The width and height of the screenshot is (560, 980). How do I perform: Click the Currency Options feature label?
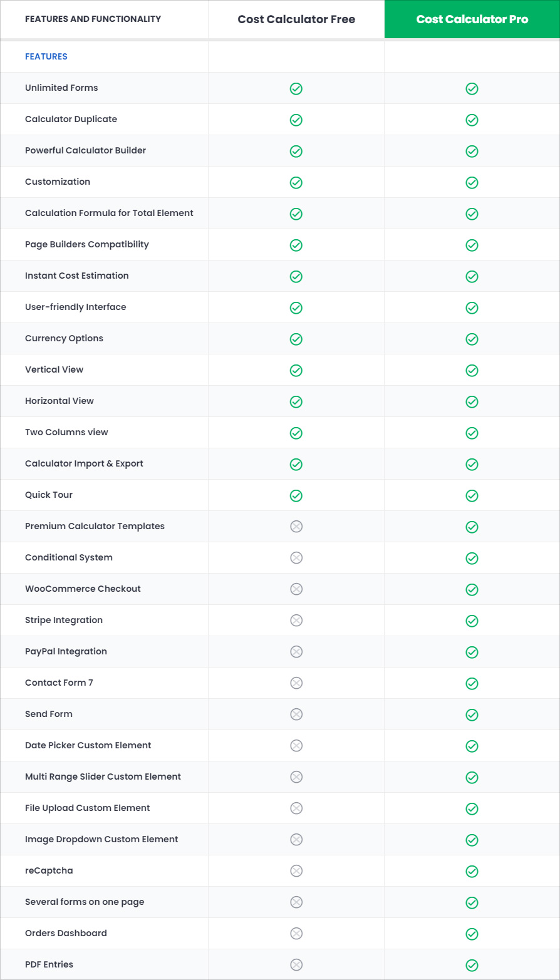[x=64, y=338]
